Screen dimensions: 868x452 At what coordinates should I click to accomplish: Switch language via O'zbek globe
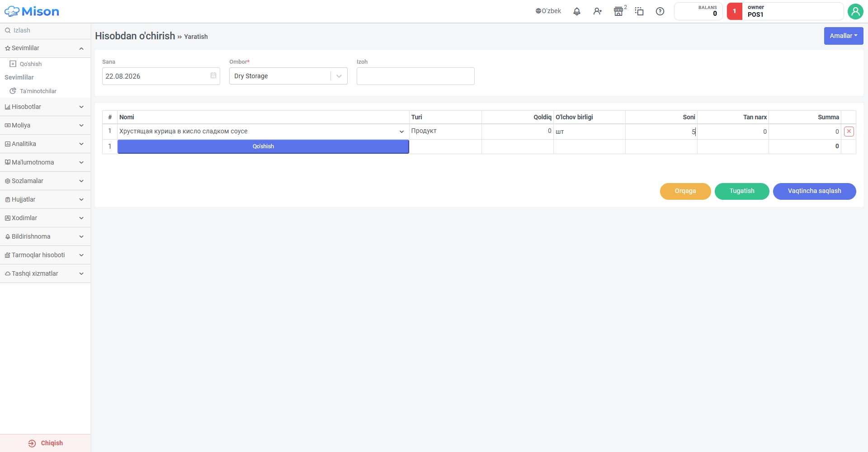548,11
